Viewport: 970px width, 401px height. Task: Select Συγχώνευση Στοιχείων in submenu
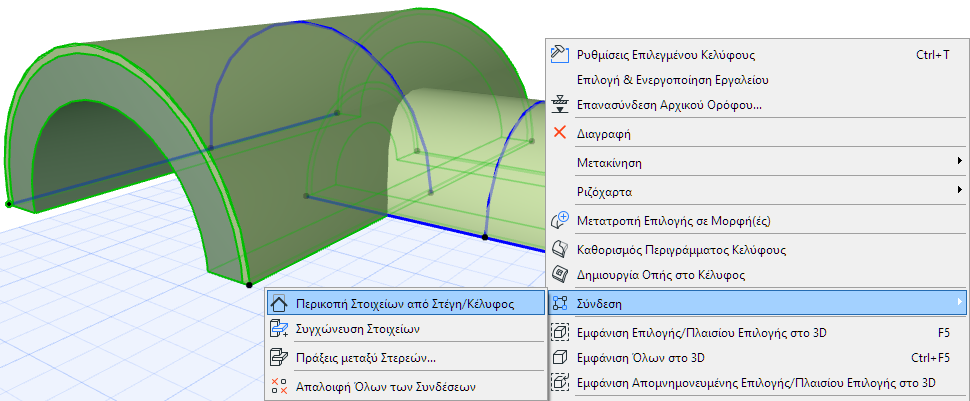[x=405, y=329]
